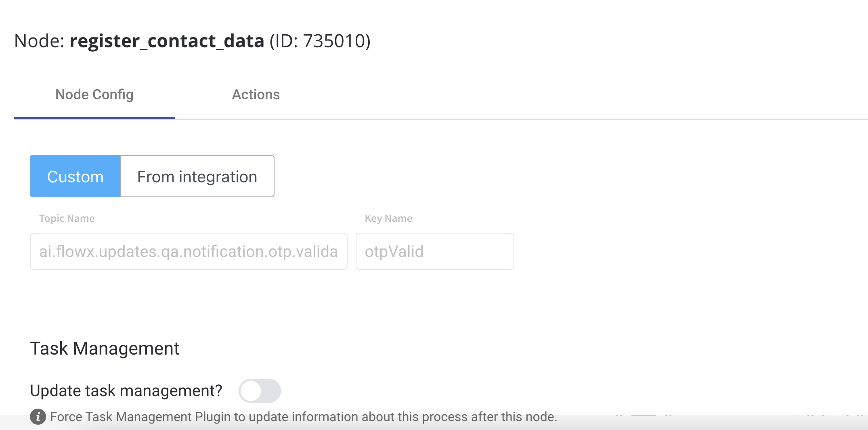Viewport: 868px width, 430px height.
Task: Switch to the Node Config tab
Action: click(94, 94)
